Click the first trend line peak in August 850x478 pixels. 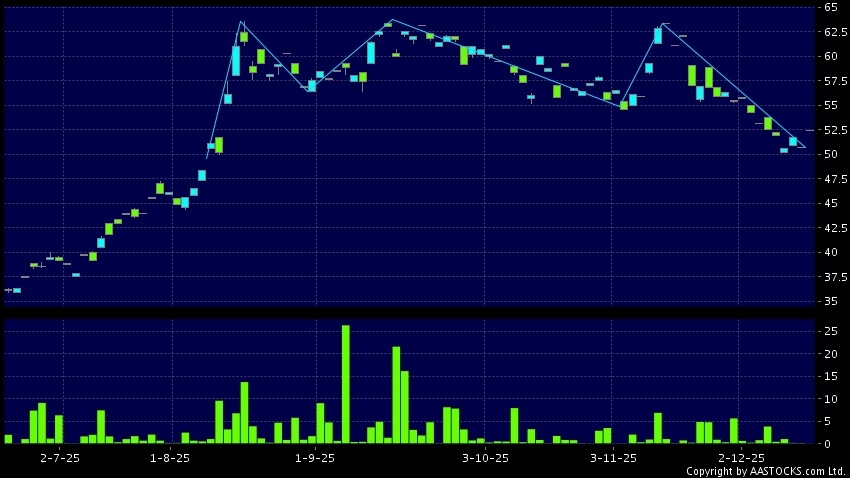pyautogui.click(x=241, y=21)
